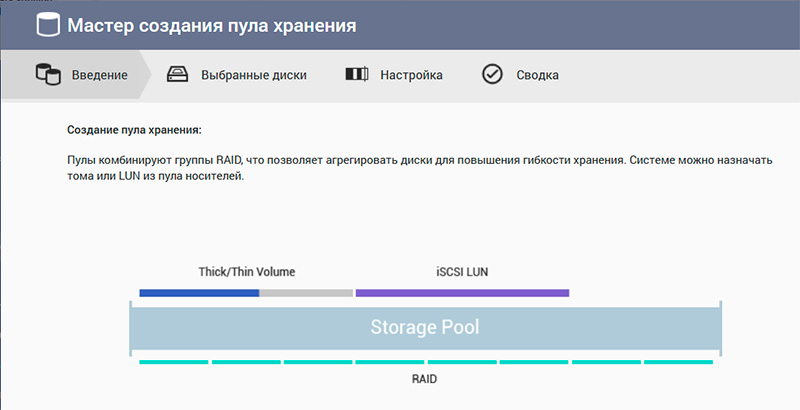Click the iSCSI LUN label
Viewport: 800px width, 410px height.
point(461,271)
